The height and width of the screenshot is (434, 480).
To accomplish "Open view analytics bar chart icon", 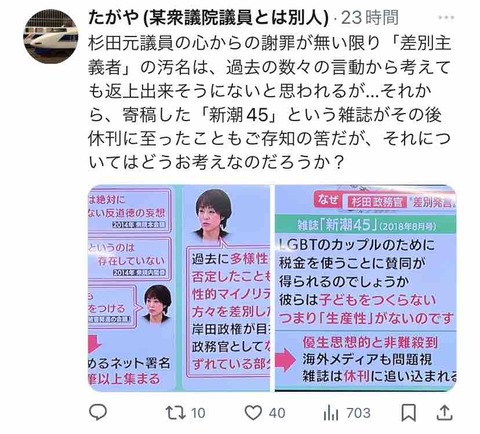I will [x=331, y=413].
